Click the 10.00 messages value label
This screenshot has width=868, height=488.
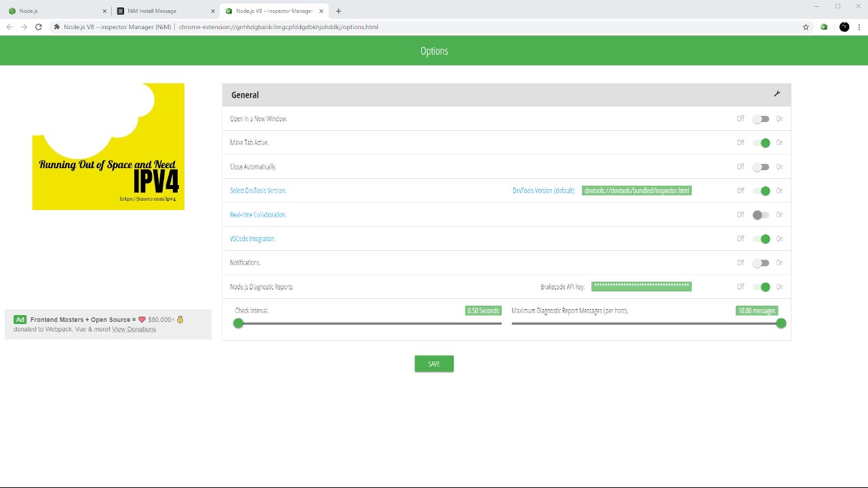click(757, 310)
